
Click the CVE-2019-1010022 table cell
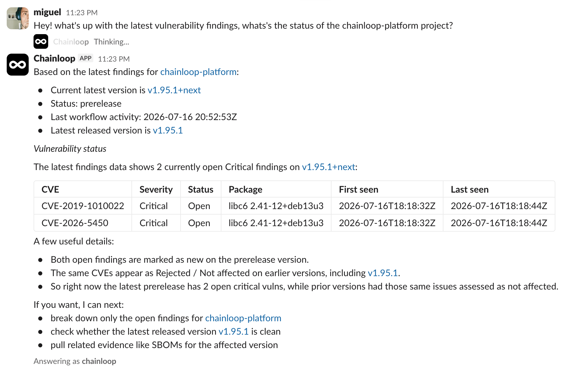[83, 206]
